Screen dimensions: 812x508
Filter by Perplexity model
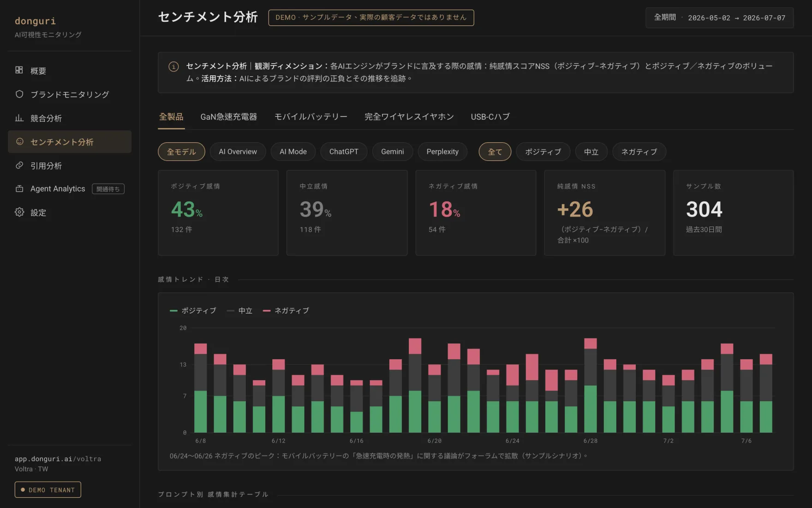(x=442, y=151)
